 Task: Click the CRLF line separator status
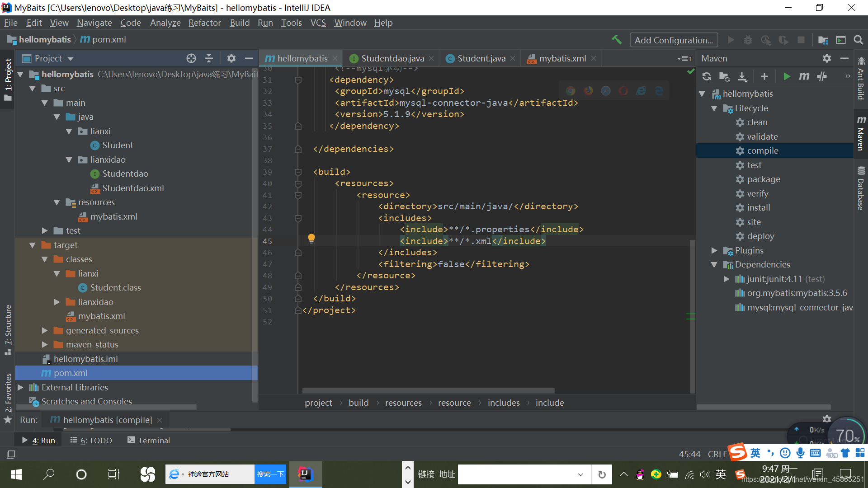click(x=717, y=454)
